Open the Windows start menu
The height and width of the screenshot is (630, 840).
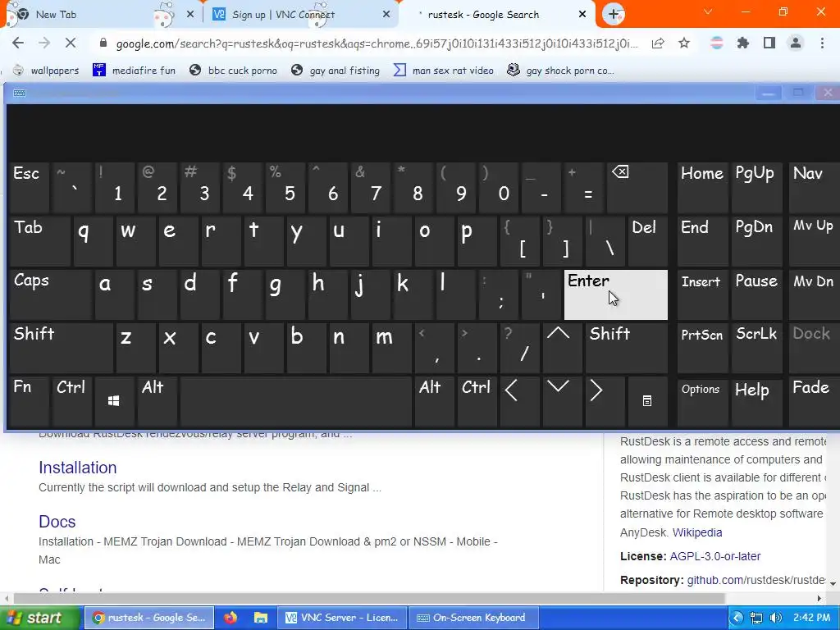[41, 618]
